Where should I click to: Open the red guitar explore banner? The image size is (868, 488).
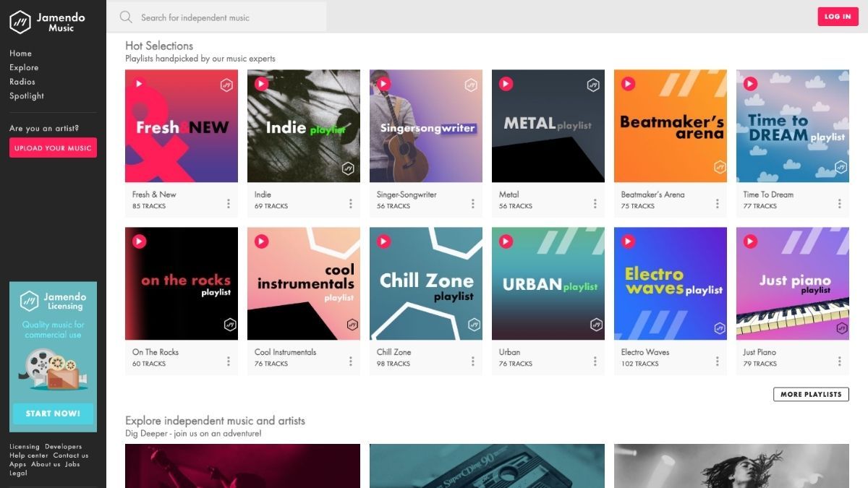[x=242, y=466]
